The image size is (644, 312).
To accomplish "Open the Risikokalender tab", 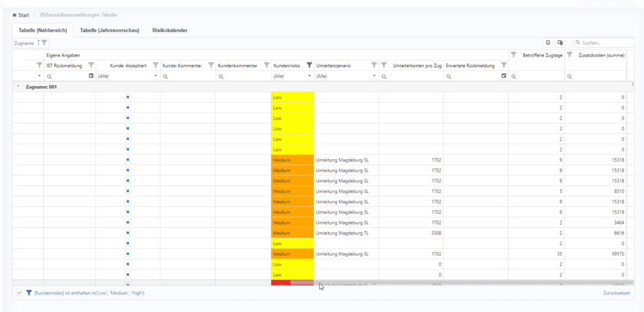I will click(x=170, y=30).
